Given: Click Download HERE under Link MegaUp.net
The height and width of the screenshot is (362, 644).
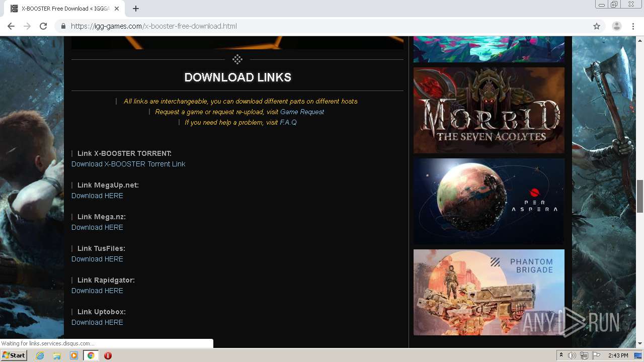Looking at the screenshot, I should [97, 196].
